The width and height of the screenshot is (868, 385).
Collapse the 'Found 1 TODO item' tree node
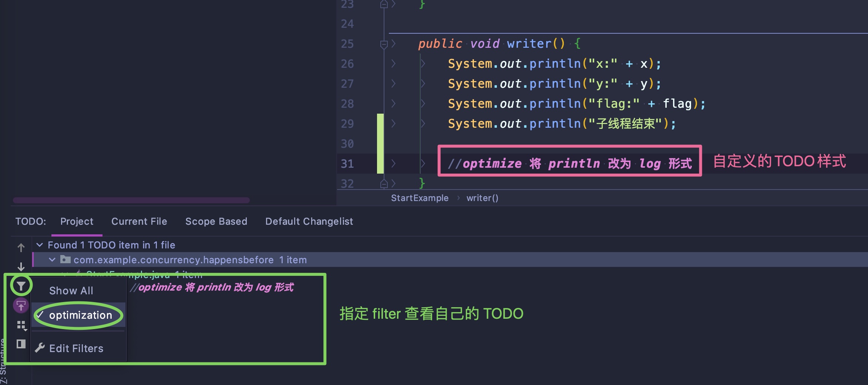click(40, 245)
